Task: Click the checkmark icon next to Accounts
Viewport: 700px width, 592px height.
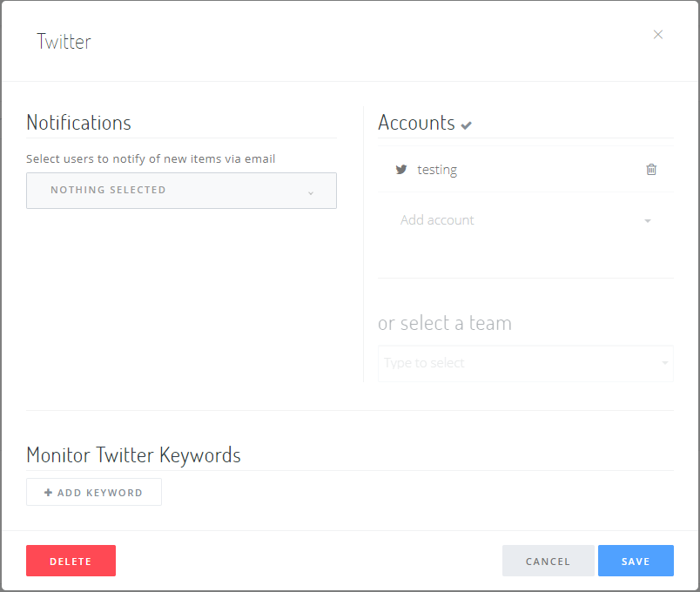Action: point(466,125)
